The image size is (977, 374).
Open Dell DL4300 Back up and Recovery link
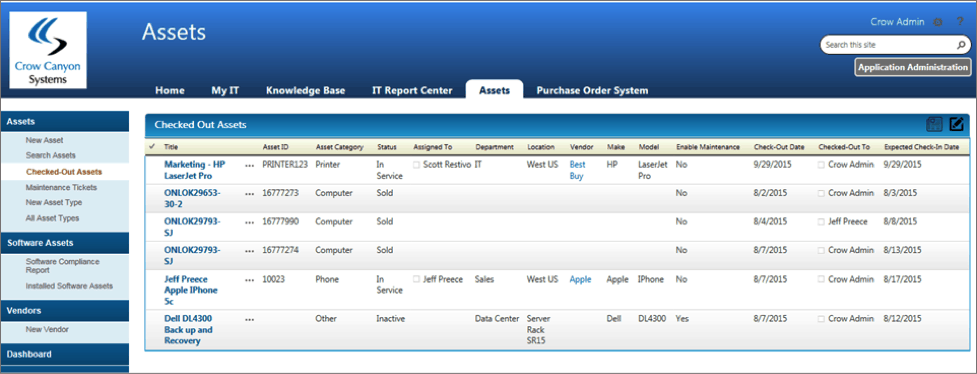[x=188, y=330]
